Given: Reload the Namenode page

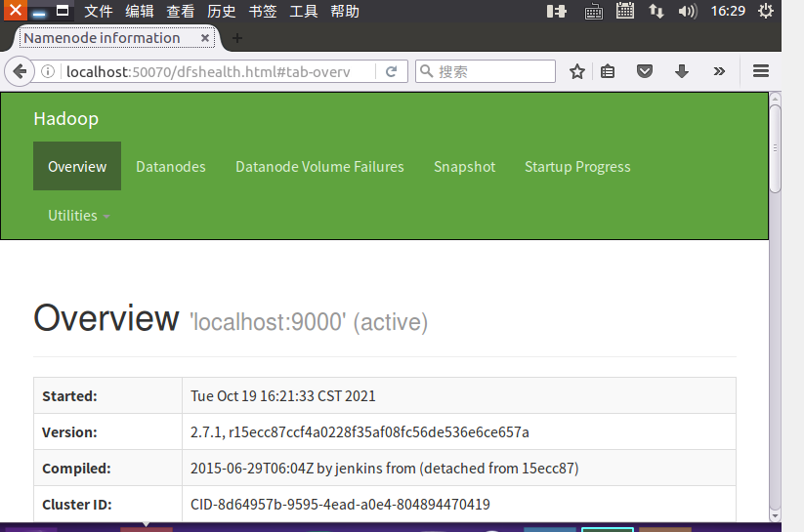Looking at the screenshot, I should point(391,71).
